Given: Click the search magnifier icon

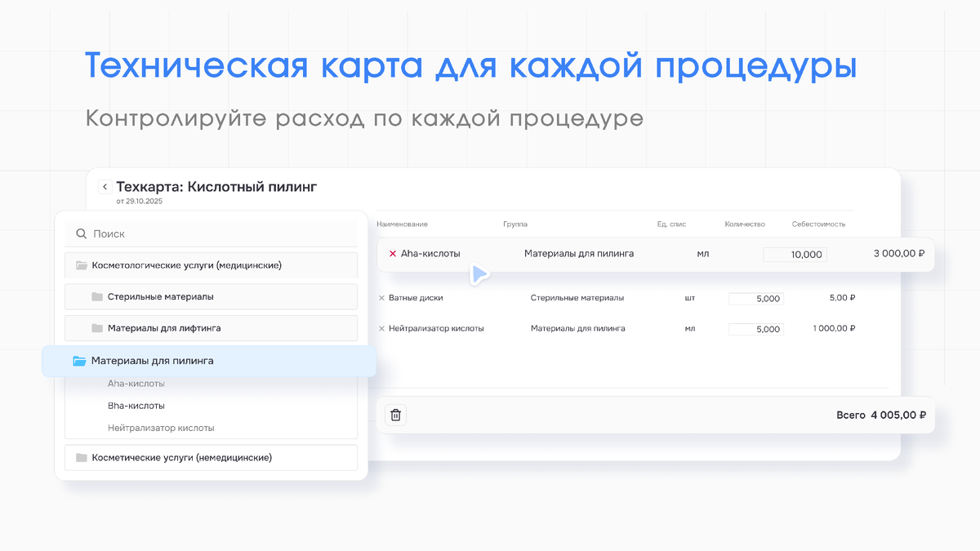Looking at the screenshot, I should pyautogui.click(x=81, y=233).
